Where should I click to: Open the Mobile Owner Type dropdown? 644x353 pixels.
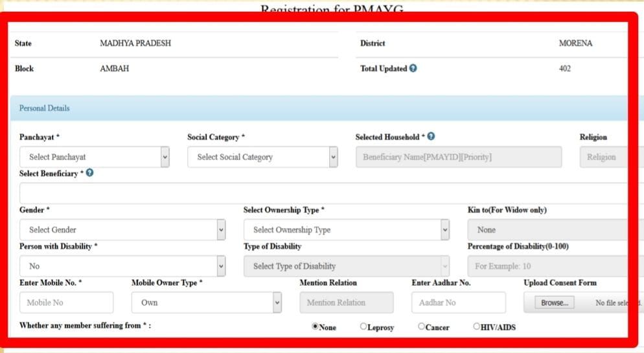tap(206, 302)
